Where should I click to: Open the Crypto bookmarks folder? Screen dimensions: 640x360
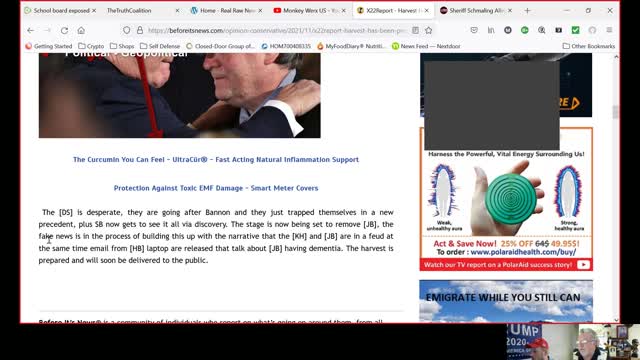(91, 46)
